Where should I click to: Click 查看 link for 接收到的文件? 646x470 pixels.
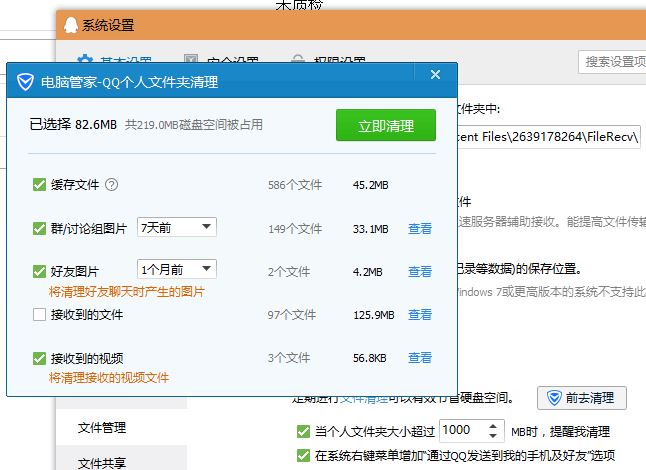tap(420, 315)
